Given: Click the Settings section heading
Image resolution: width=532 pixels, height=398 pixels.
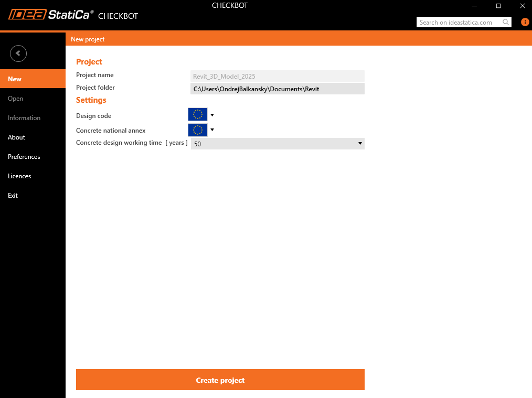Looking at the screenshot, I should pyautogui.click(x=91, y=100).
